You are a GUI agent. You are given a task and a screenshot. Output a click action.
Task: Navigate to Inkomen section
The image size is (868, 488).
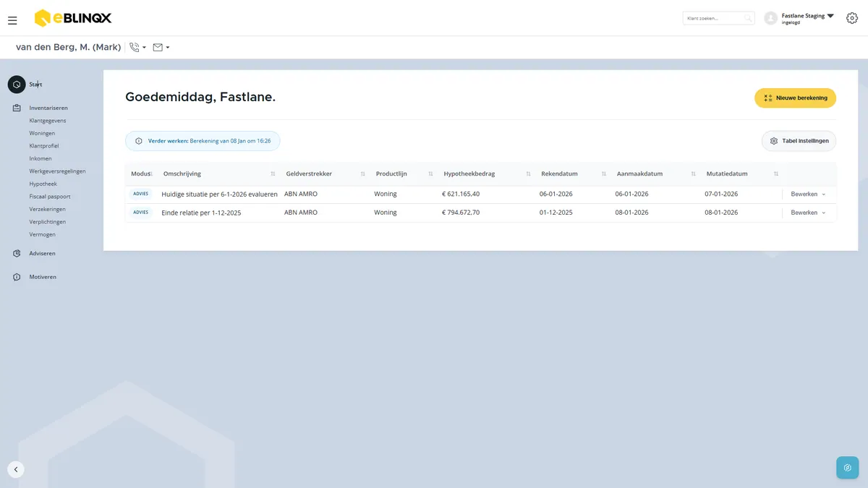(x=41, y=158)
